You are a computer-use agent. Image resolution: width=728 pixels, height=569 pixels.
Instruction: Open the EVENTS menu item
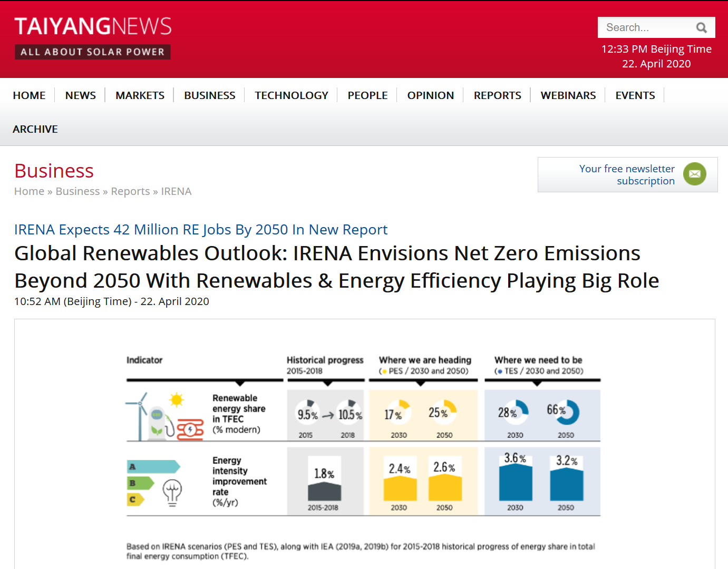[635, 95]
